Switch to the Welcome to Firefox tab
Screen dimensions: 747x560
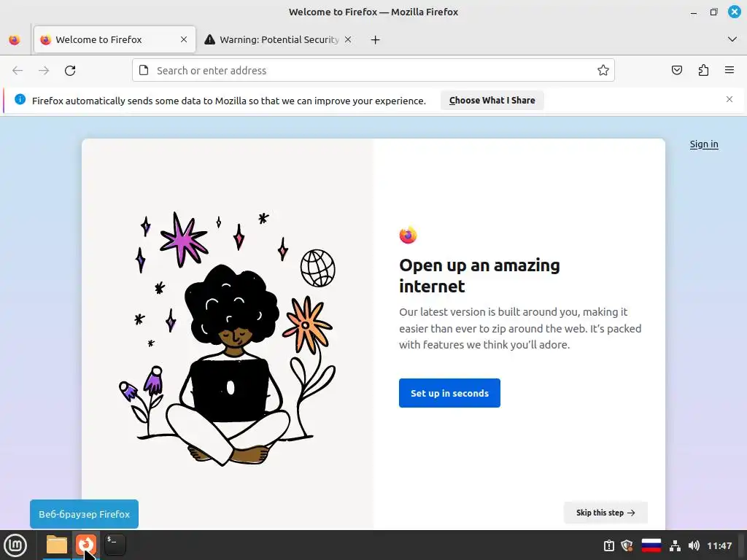click(115, 39)
